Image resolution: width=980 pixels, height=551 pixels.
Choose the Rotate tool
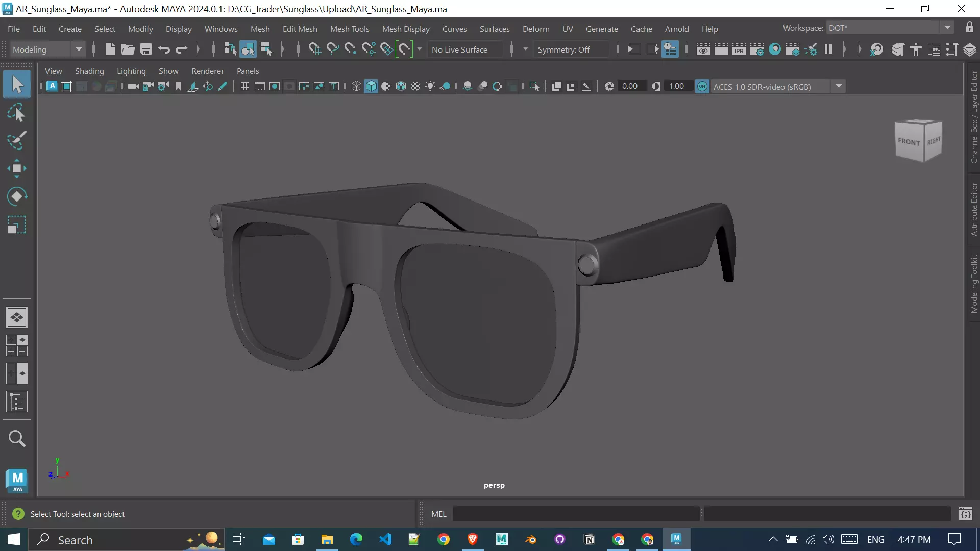click(x=16, y=196)
